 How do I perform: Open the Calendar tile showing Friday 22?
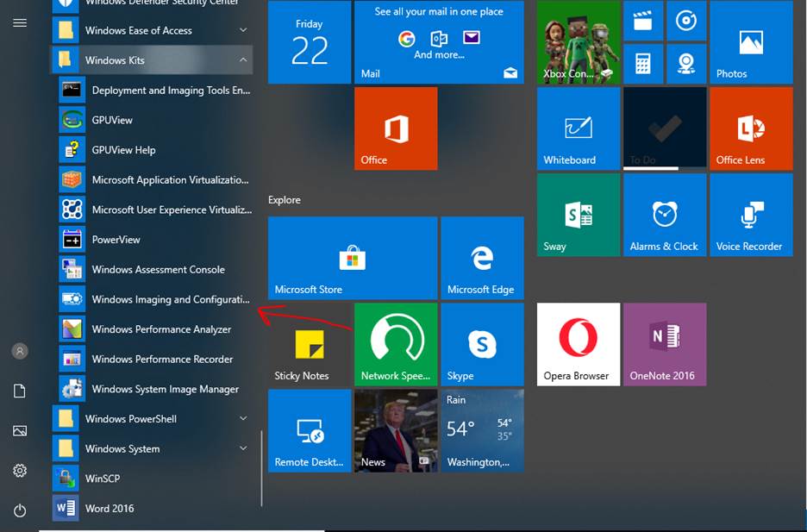coord(310,42)
